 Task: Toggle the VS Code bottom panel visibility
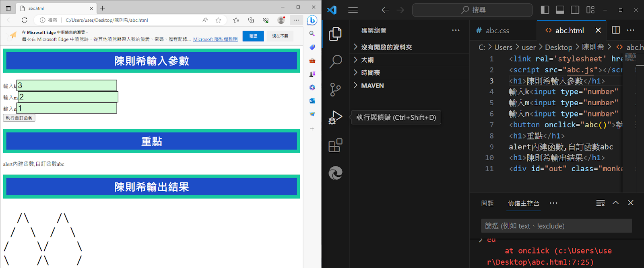[560, 10]
